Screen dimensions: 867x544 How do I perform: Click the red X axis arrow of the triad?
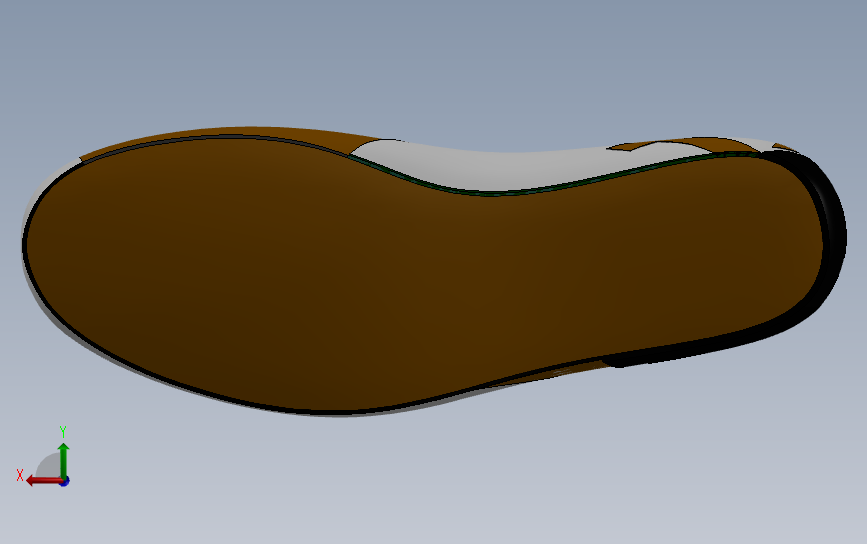(x=44, y=480)
